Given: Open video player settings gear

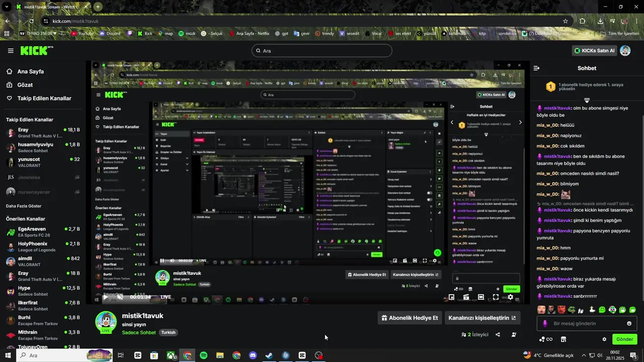Looking at the screenshot, I should [x=511, y=297].
